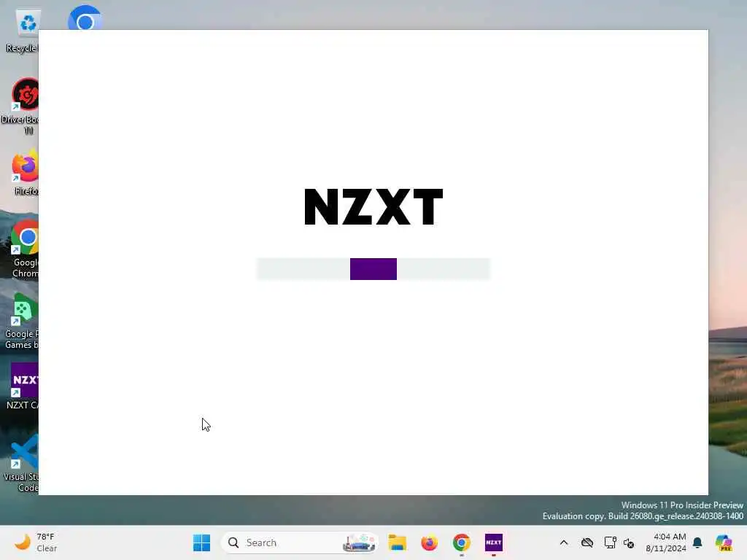This screenshot has width=747, height=560.
Task: Click the purple loading progress bar
Action: pyautogui.click(x=373, y=269)
